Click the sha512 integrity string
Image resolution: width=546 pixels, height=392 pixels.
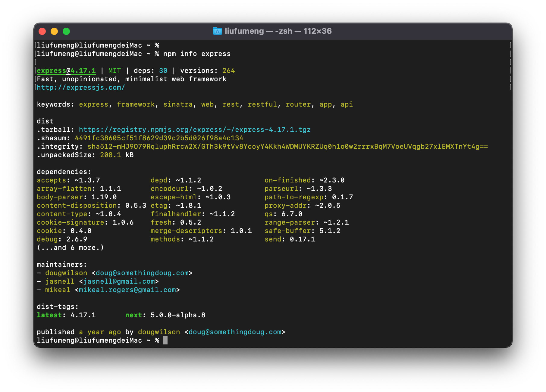pyautogui.click(x=288, y=147)
